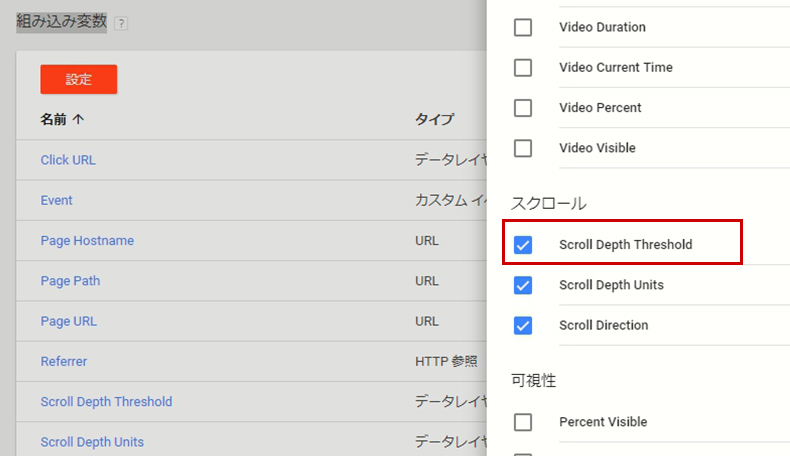
Task: Enable the Video Current Time checkbox
Action: point(522,68)
